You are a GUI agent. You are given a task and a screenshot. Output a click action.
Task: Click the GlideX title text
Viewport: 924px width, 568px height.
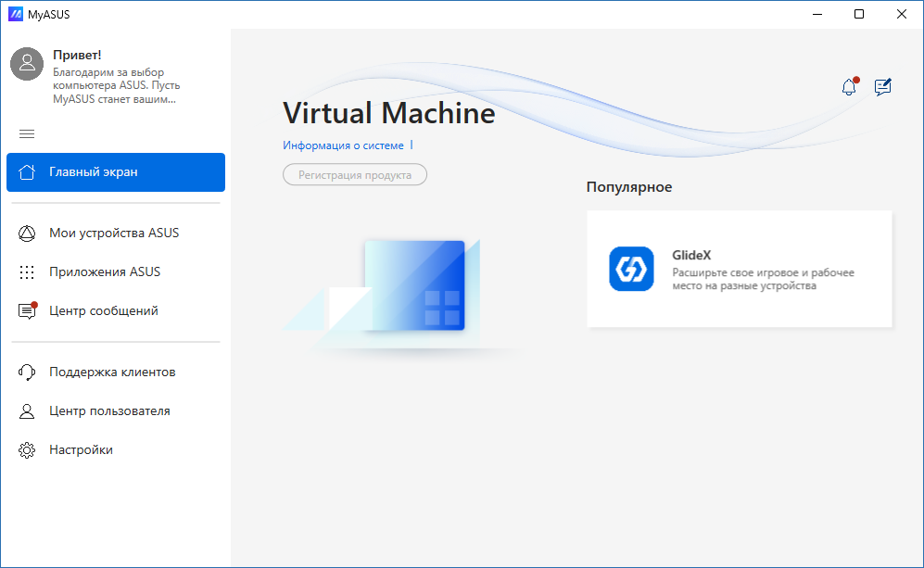pos(691,255)
